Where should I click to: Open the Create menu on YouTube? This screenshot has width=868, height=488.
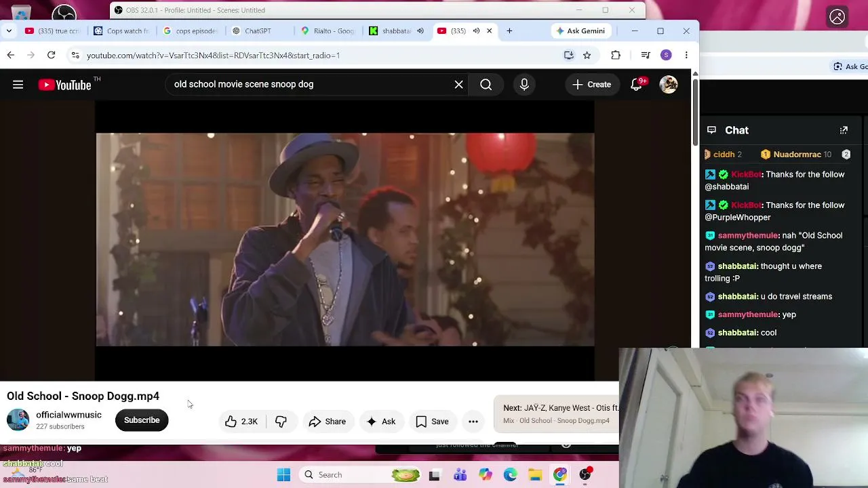[x=591, y=85]
